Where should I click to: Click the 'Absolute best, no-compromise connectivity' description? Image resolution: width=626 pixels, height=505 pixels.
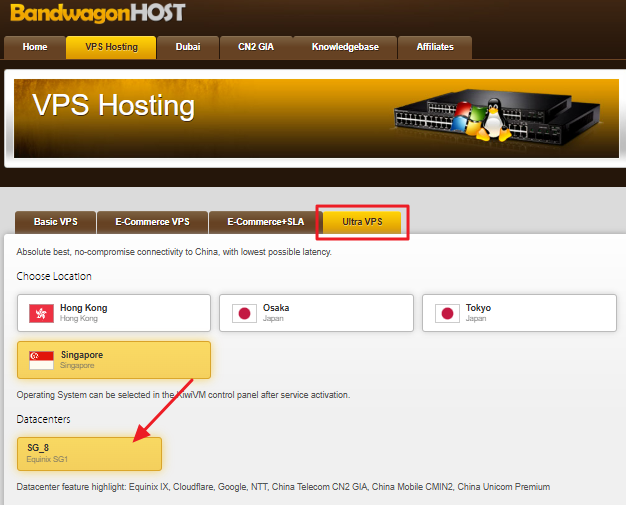(174, 252)
